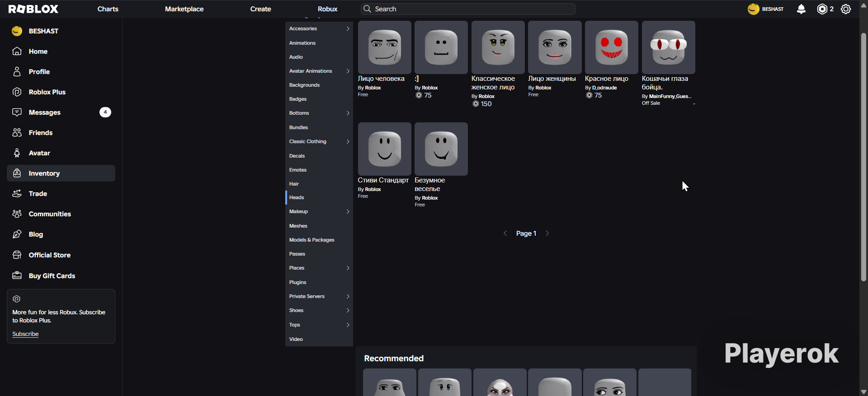
Task: Click the Blog pen icon
Action: coord(17,234)
